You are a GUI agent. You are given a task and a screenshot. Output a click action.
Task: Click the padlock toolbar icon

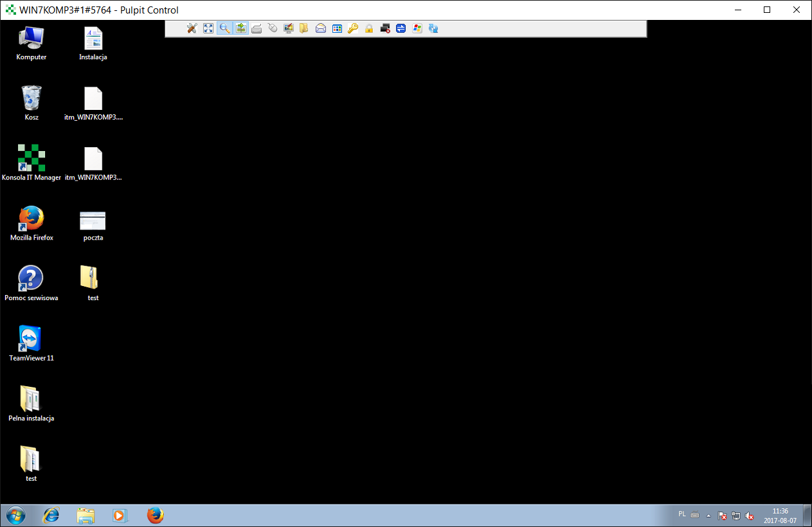(369, 28)
